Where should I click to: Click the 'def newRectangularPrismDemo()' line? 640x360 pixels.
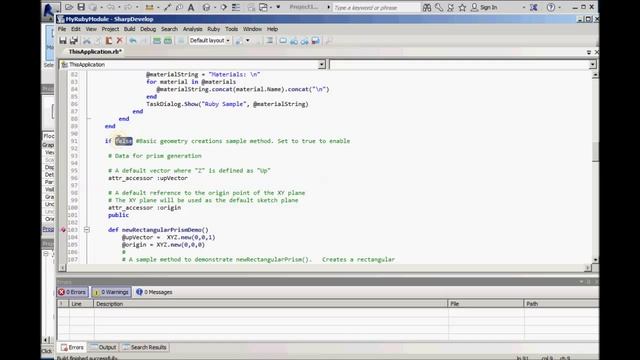(158, 230)
